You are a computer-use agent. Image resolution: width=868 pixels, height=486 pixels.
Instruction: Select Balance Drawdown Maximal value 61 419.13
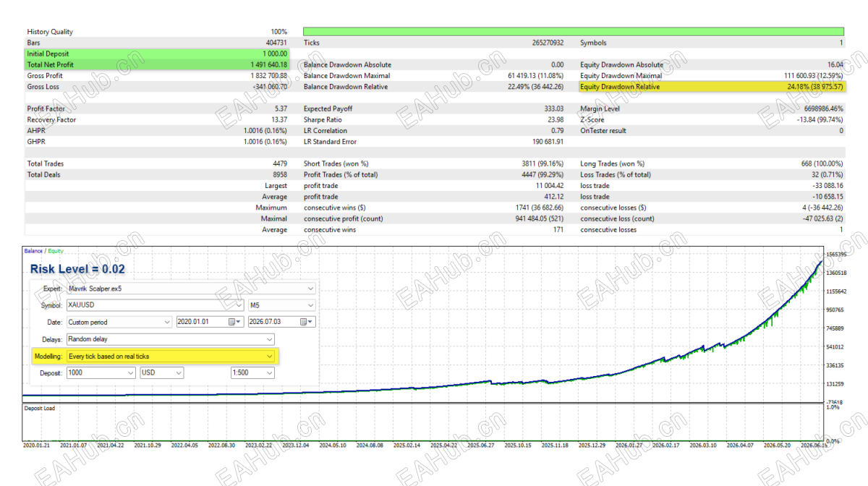click(535, 76)
